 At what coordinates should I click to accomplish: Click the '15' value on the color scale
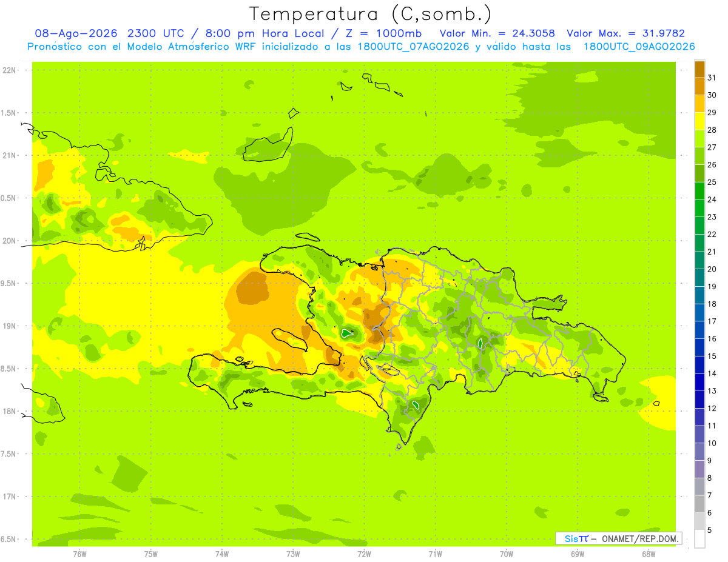pos(712,356)
